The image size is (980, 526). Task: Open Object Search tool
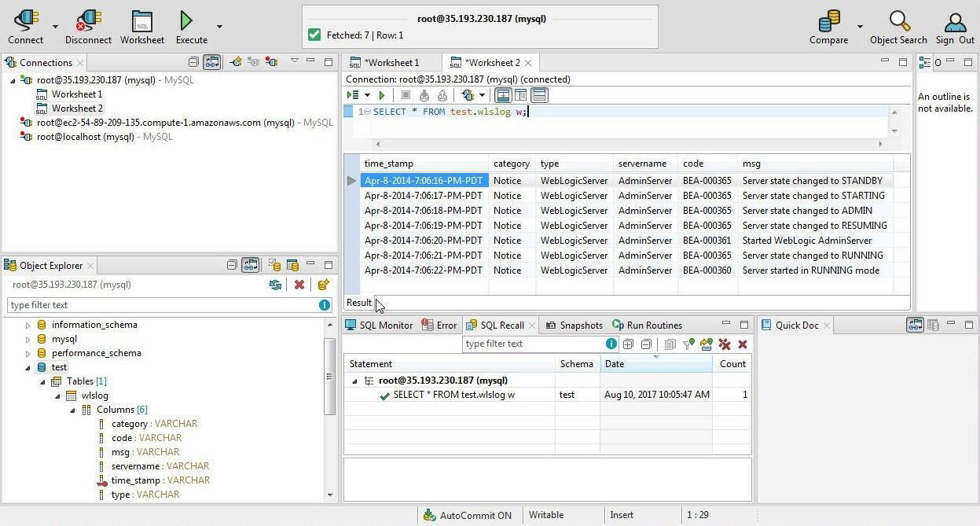tap(898, 26)
